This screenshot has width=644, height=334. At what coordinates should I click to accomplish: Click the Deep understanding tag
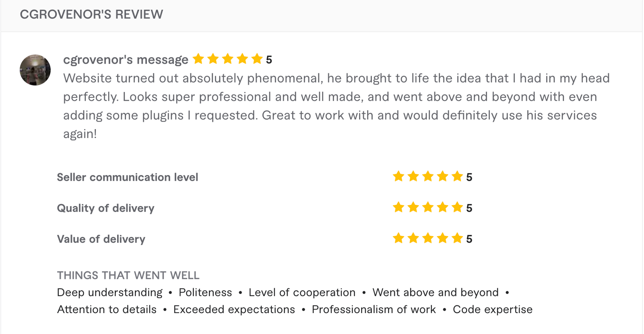[109, 293]
